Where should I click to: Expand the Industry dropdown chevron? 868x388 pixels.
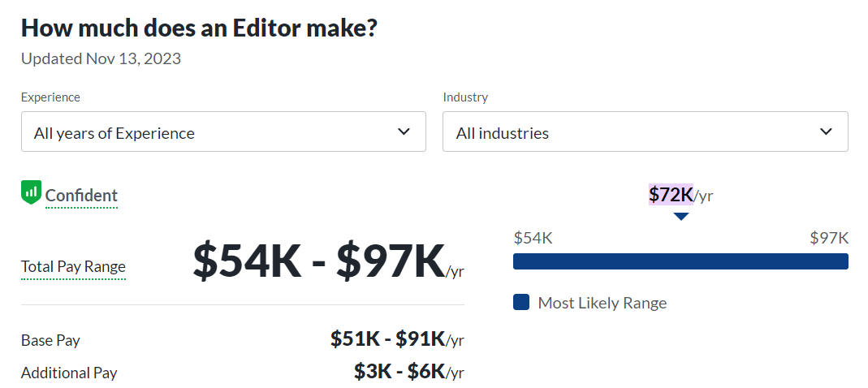point(826,131)
